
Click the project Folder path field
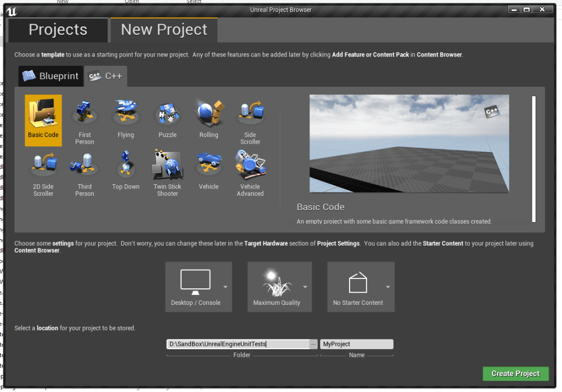coord(238,344)
